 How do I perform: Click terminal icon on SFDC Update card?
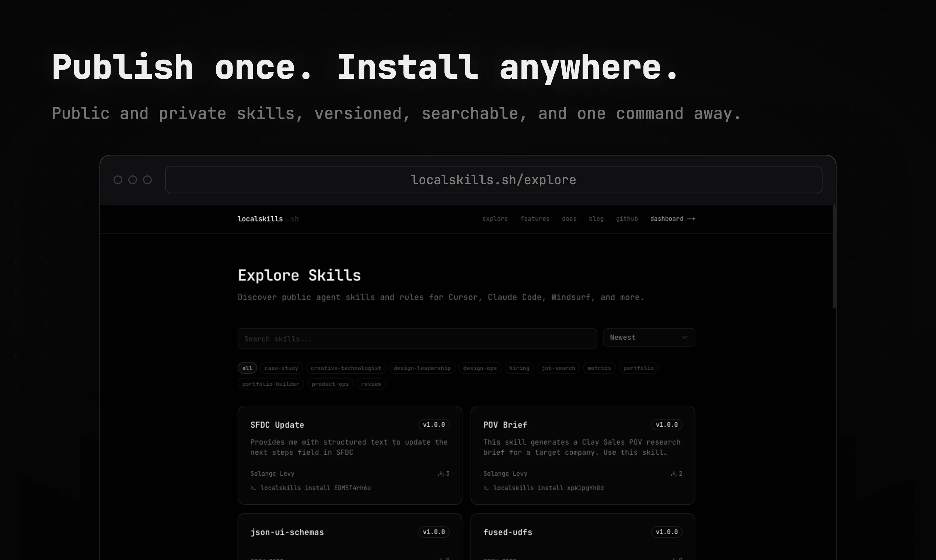coord(253,488)
